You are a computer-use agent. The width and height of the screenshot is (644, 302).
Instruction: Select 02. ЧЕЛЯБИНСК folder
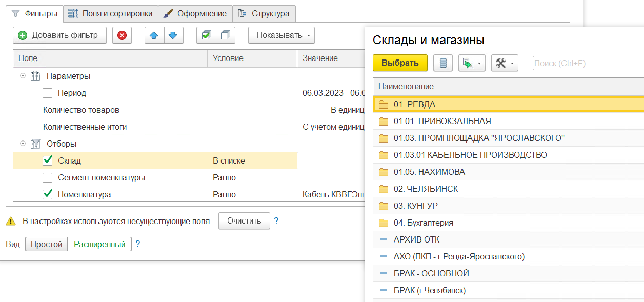click(x=508, y=189)
